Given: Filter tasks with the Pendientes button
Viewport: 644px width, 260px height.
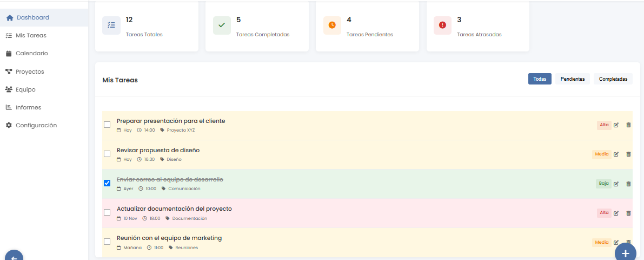Looking at the screenshot, I should coord(572,79).
